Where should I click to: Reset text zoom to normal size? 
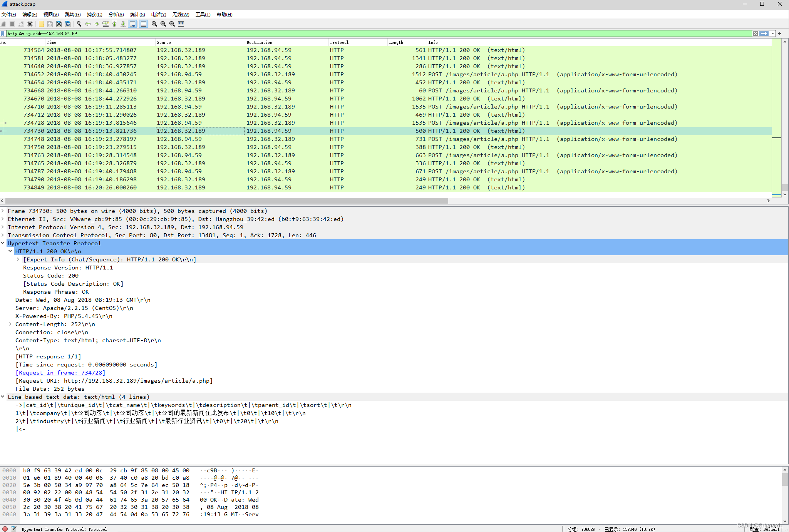tap(172, 24)
